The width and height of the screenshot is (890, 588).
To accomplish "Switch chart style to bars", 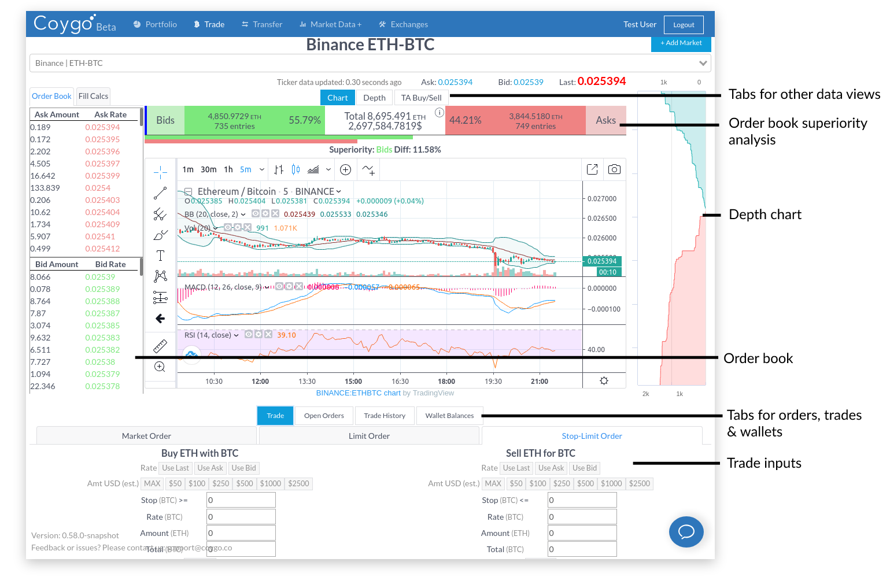I will [279, 169].
